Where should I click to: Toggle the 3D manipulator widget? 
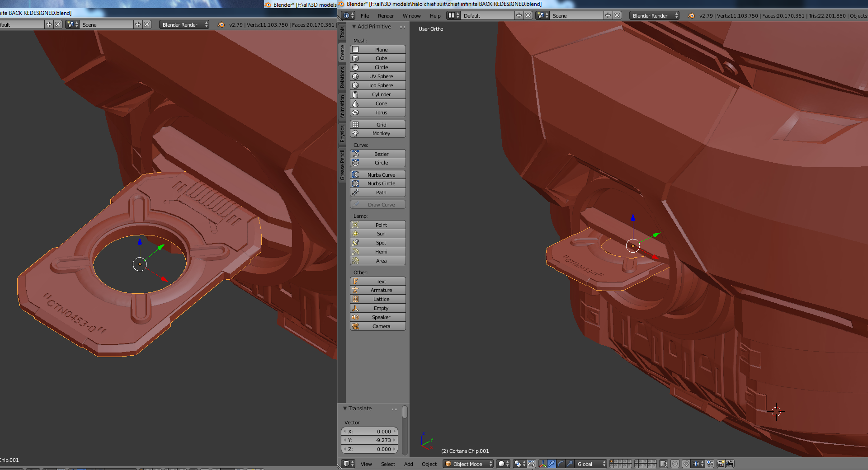(x=543, y=464)
